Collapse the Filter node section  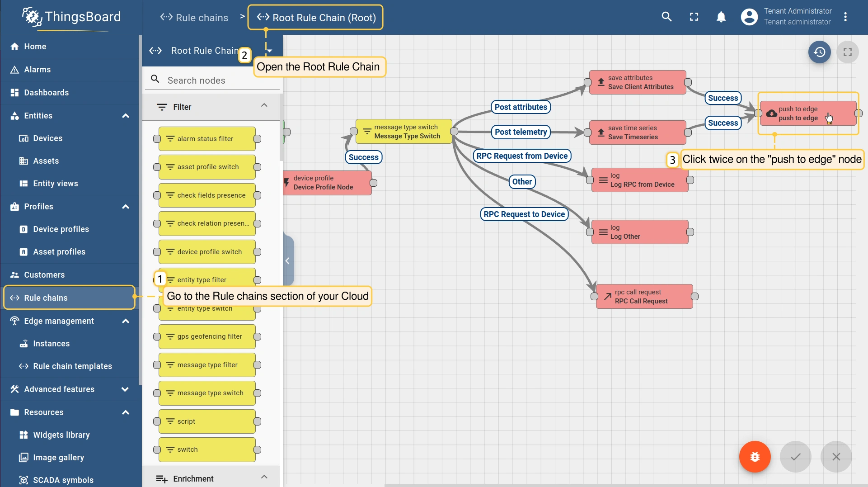(264, 106)
